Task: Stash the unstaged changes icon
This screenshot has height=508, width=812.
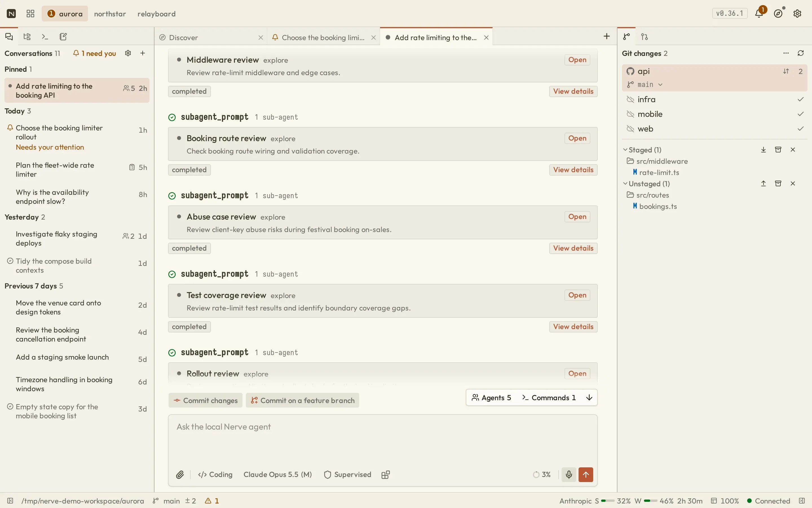Action: click(778, 183)
